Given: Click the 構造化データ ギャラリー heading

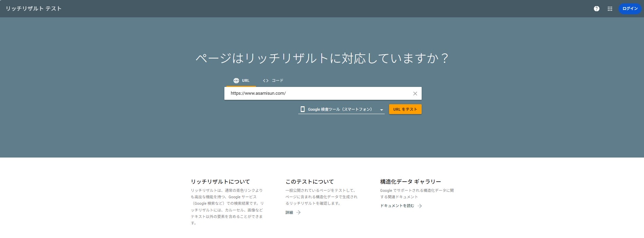Looking at the screenshot, I should pyautogui.click(x=410, y=182).
